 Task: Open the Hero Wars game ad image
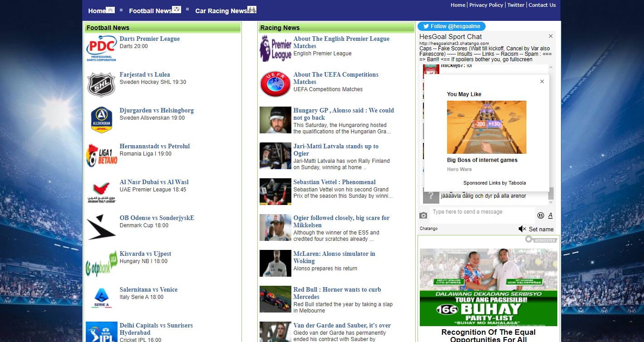[x=487, y=127]
